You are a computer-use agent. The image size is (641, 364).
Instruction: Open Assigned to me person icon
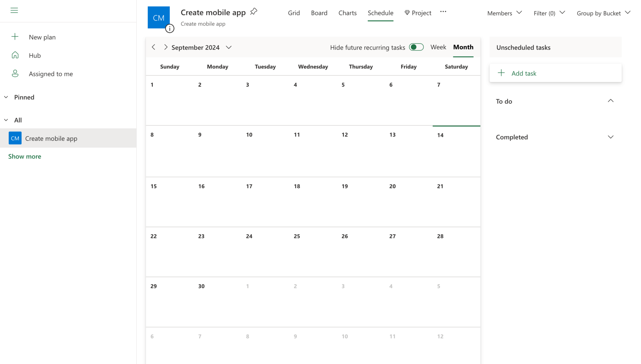(15, 74)
